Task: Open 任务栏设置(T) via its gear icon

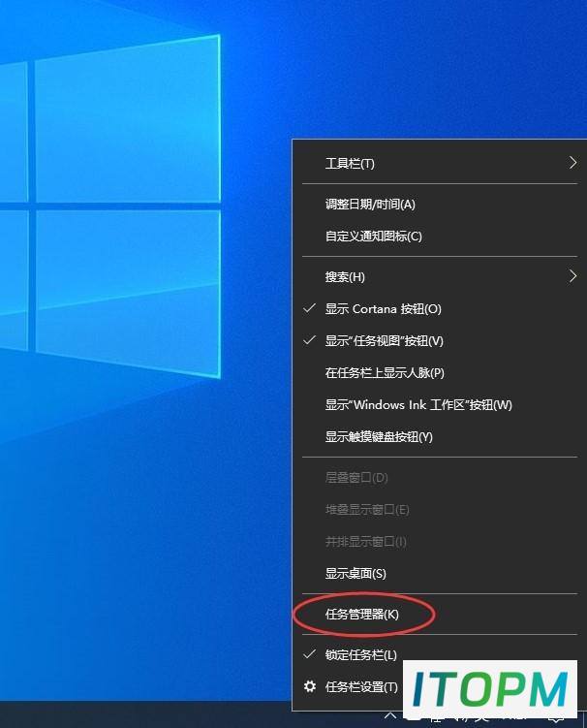Action: pyautogui.click(x=310, y=686)
